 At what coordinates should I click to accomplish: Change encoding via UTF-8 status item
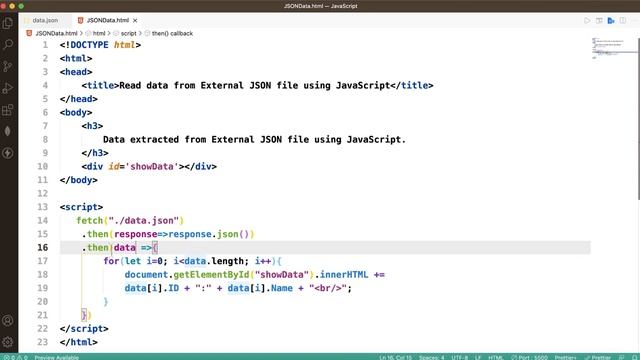[x=460, y=357]
